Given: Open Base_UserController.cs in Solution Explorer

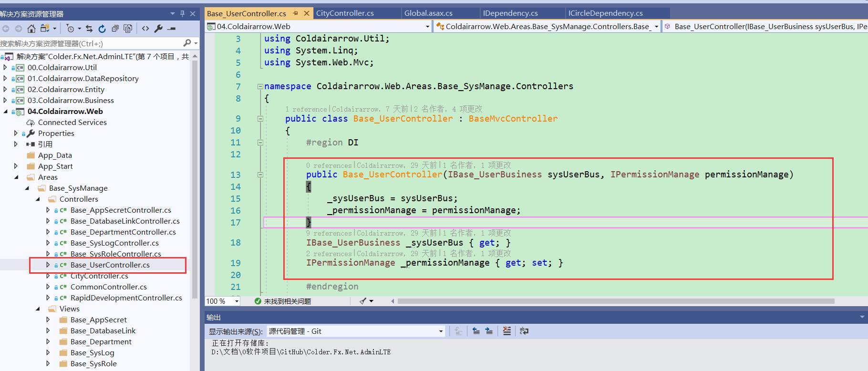Looking at the screenshot, I should click(x=110, y=265).
